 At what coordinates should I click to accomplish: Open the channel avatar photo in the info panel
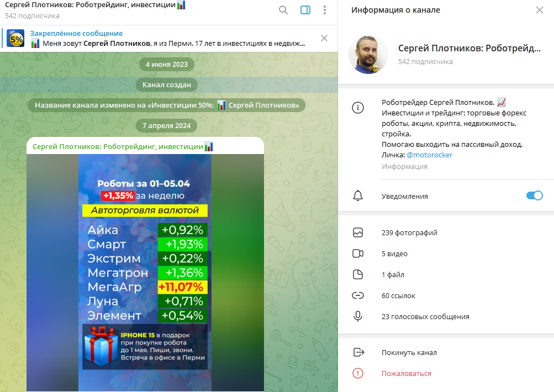point(368,55)
